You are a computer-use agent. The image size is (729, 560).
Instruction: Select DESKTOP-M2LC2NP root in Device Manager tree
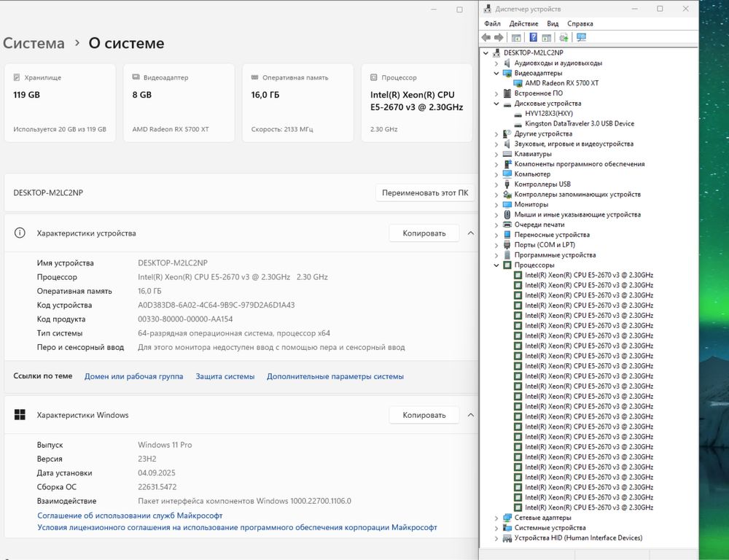534,53
